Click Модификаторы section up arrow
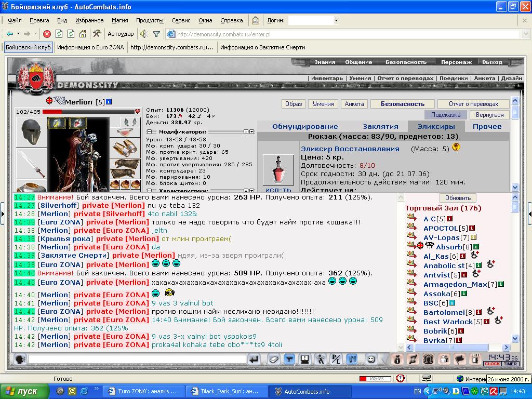 pyautogui.click(x=246, y=131)
